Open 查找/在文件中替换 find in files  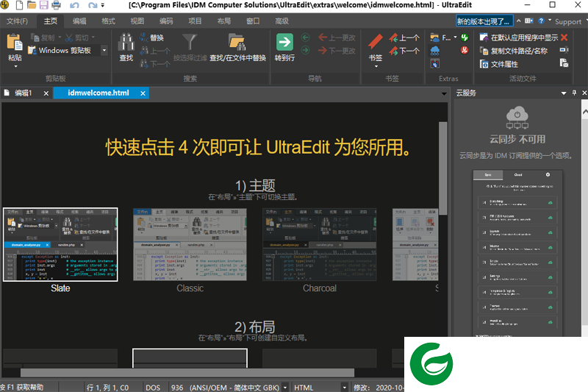coord(237,47)
